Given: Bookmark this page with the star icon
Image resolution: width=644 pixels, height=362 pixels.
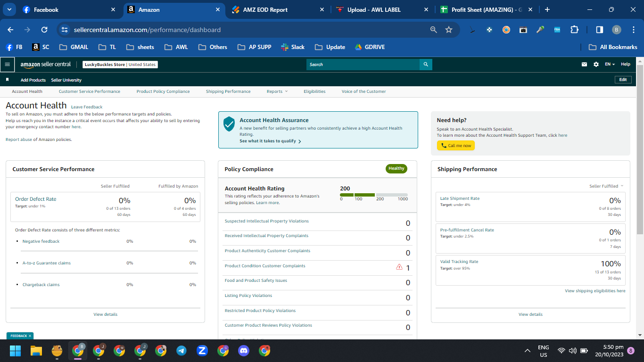Looking at the screenshot, I should point(449,30).
